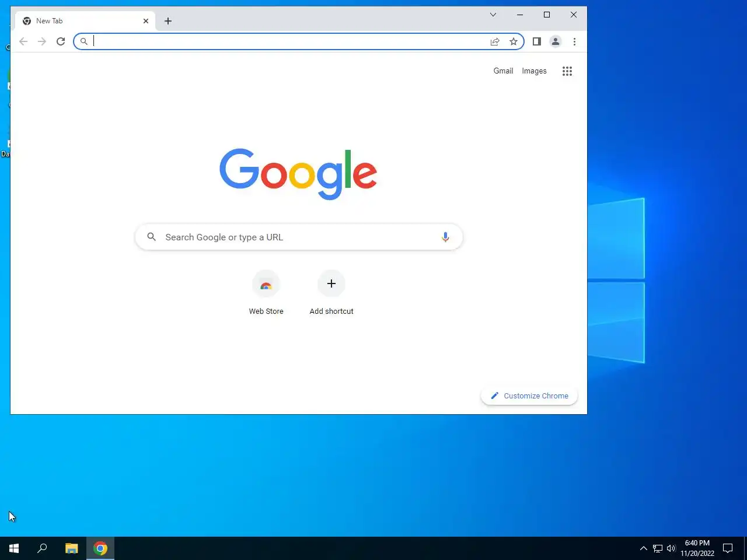Share this page icon
Image resolution: width=747 pixels, height=560 pixels.
495,41
